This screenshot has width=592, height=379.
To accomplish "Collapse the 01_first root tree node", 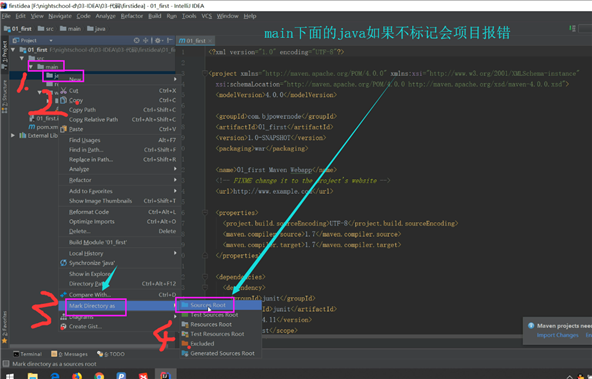I will point(13,49).
